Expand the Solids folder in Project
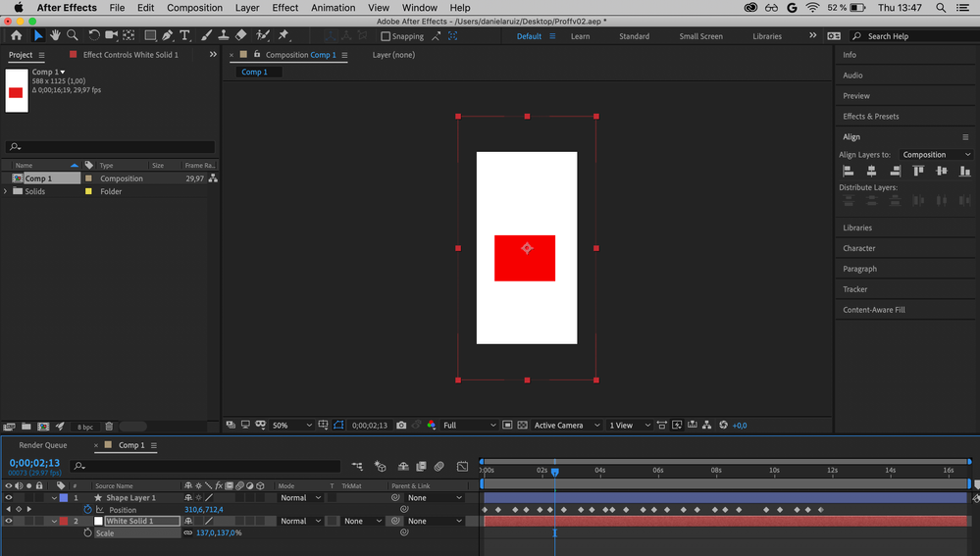 tap(6, 192)
